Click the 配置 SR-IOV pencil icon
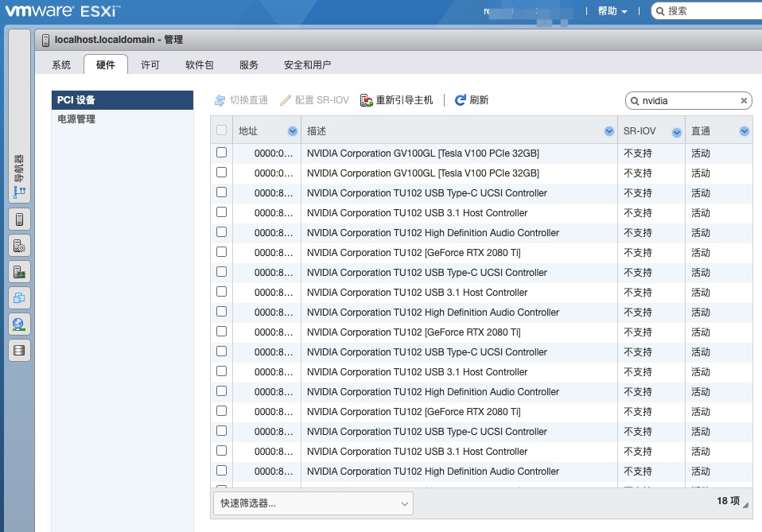762x532 pixels. tap(286, 100)
